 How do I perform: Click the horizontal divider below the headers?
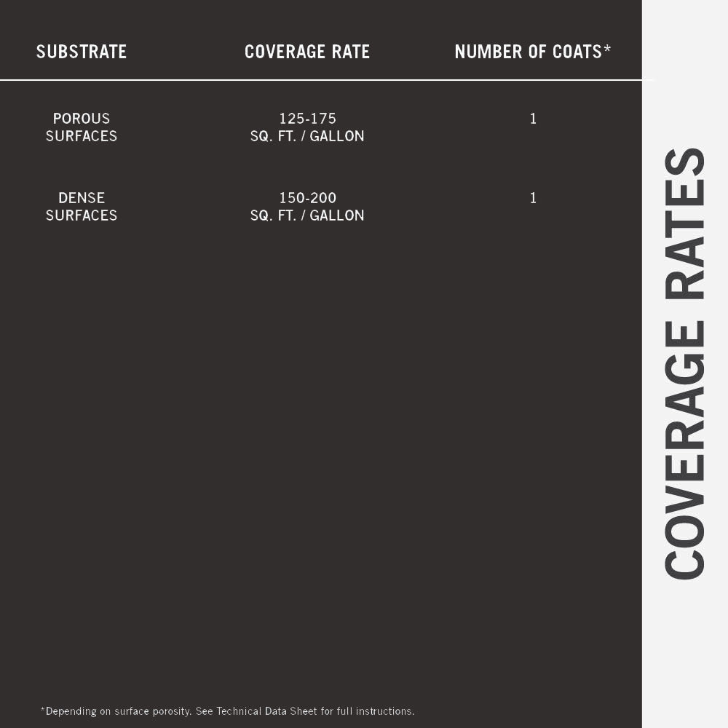(320, 79)
